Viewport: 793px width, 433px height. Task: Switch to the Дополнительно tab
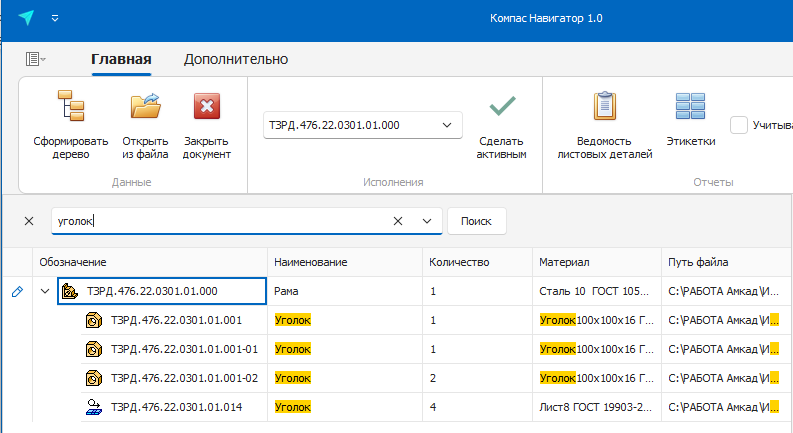click(x=236, y=59)
